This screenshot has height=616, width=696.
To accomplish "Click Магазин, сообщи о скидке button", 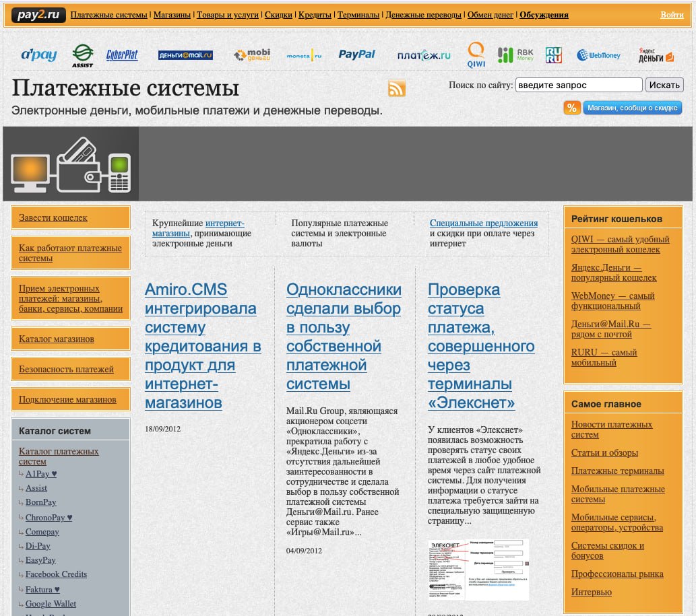I will tap(632, 108).
